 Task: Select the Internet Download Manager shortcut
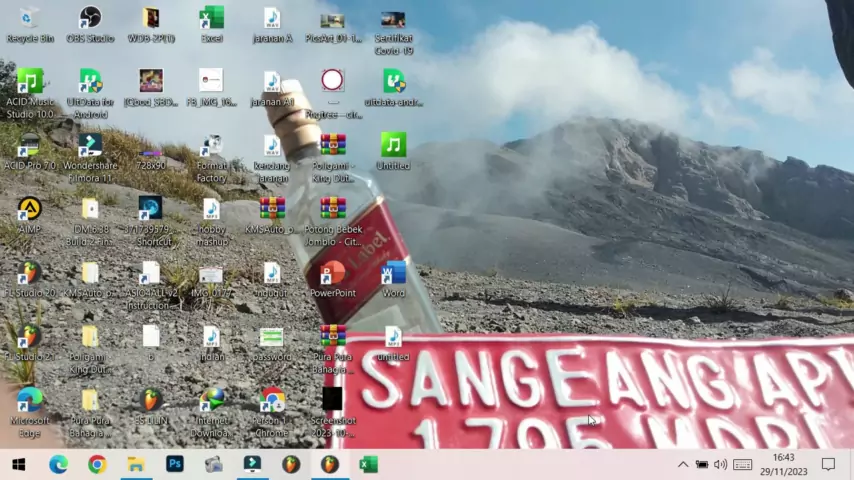click(x=211, y=400)
